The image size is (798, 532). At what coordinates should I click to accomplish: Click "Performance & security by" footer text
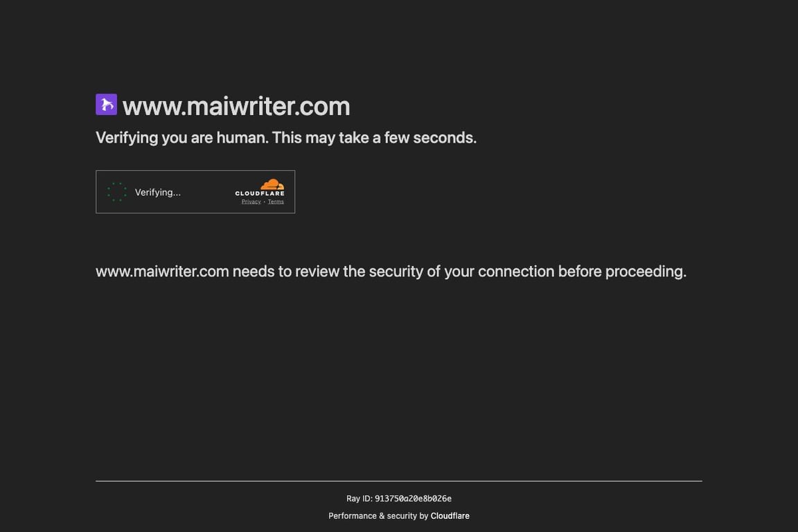[378, 515]
